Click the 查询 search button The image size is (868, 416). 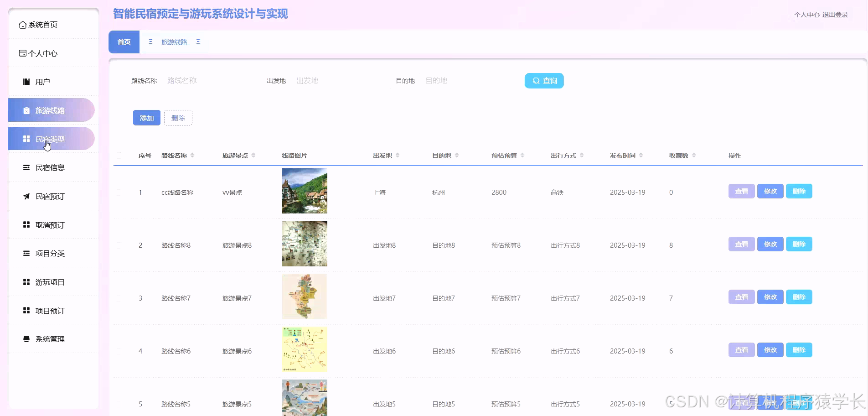click(x=544, y=80)
